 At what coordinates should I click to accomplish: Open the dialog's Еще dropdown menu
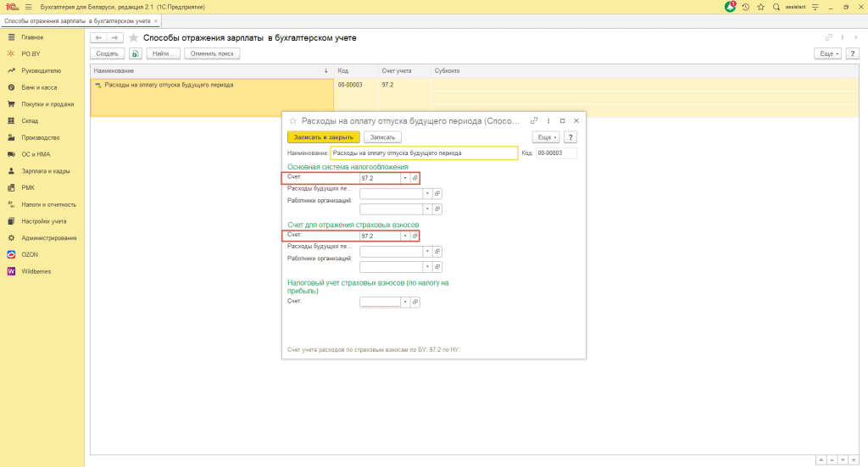tap(544, 137)
